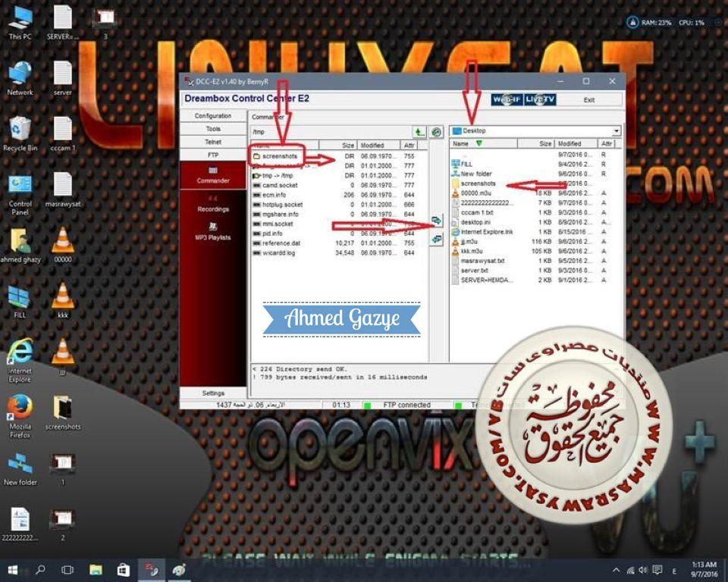
Task: Click the taskbar search icon
Action: pyautogui.click(x=40, y=569)
